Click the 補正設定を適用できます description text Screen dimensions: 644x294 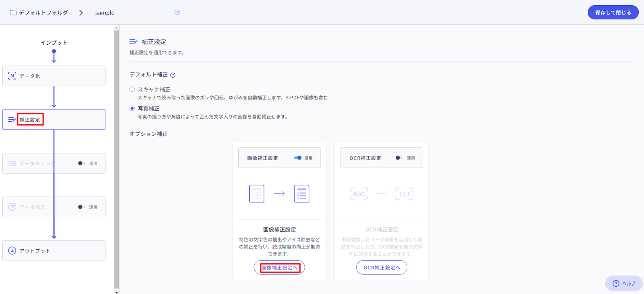click(157, 53)
